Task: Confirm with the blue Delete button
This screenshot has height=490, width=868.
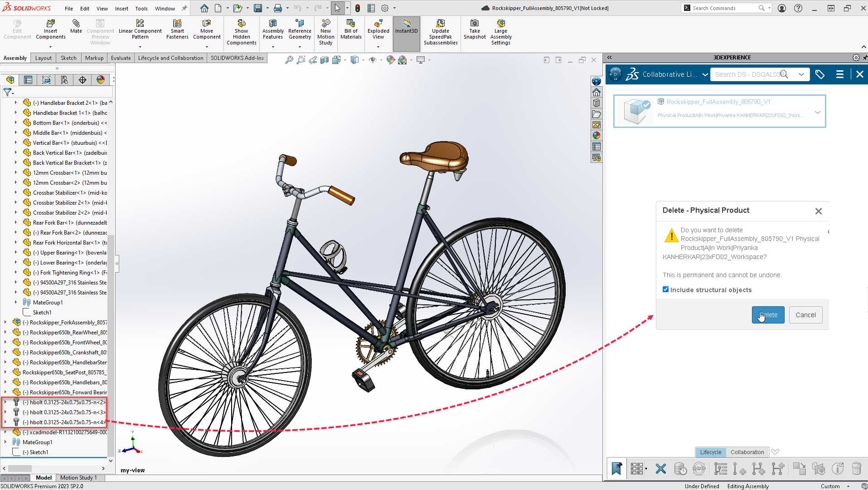Action: tap(768, 315)
